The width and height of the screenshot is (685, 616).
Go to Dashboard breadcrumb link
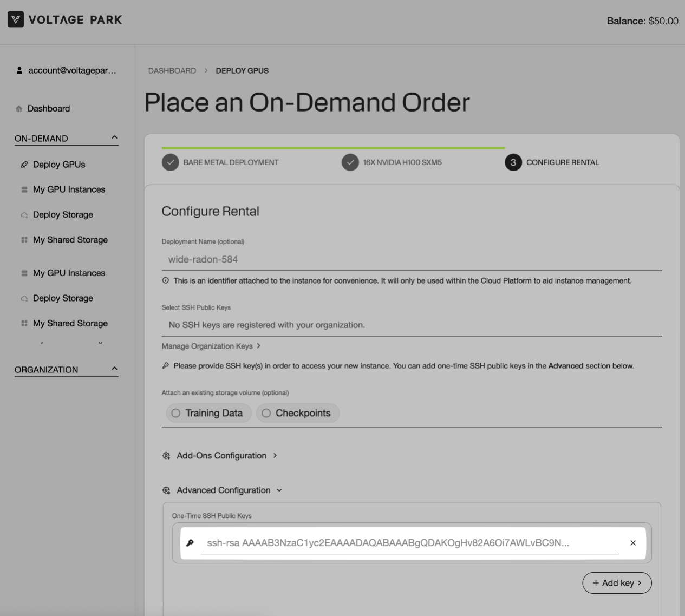172,71
